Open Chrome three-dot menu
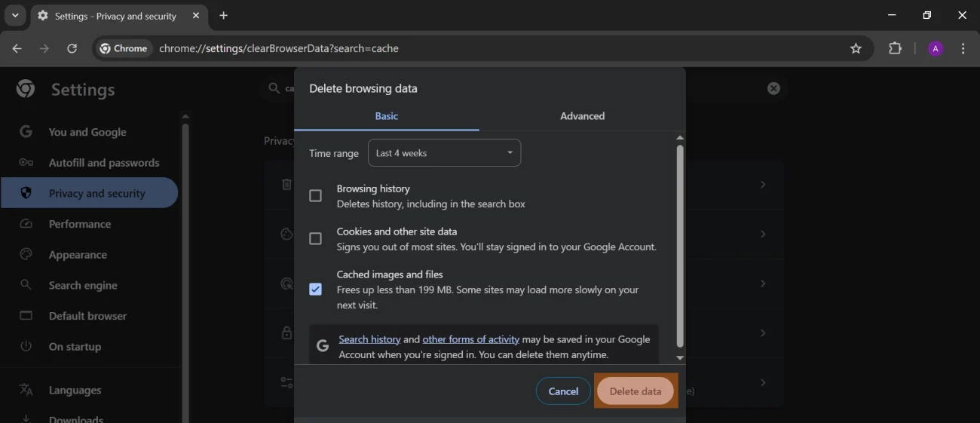Screen dimensions: 980x423 [963, 48]
